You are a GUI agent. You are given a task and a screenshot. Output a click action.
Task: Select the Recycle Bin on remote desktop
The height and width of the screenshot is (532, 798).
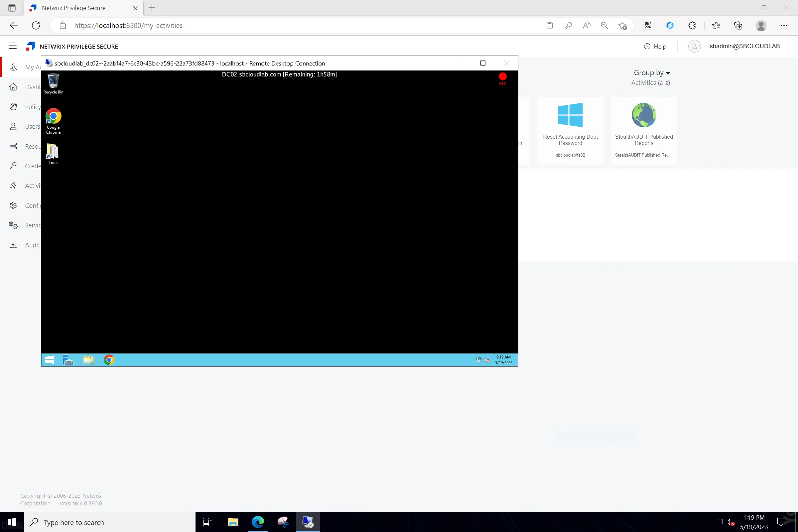coord(53,83)
